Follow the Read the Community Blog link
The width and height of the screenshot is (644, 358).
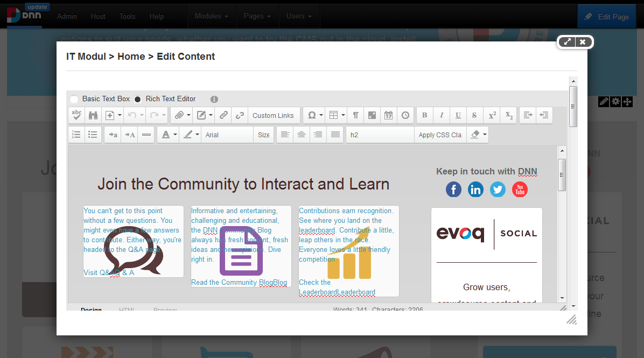[239, 283]
